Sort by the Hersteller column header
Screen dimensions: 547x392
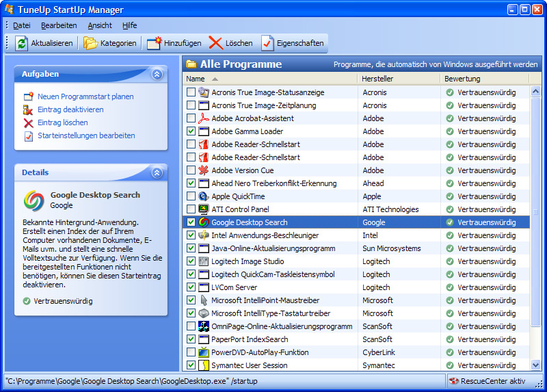[399, 79]
